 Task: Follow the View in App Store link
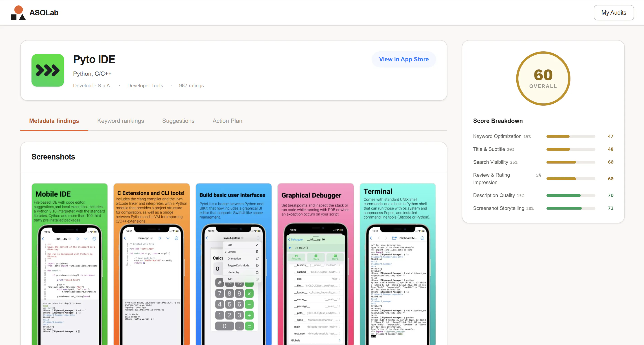404,59
